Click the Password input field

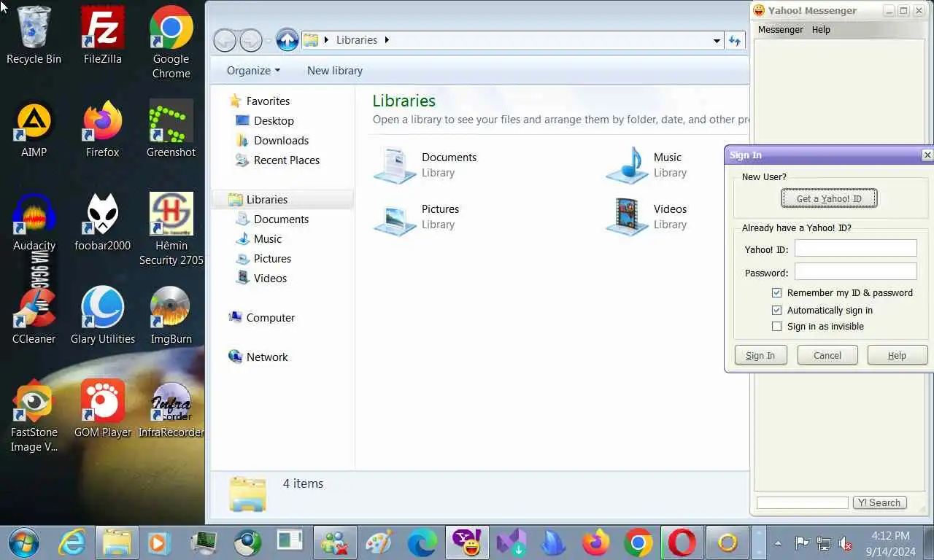pos(855,272)
